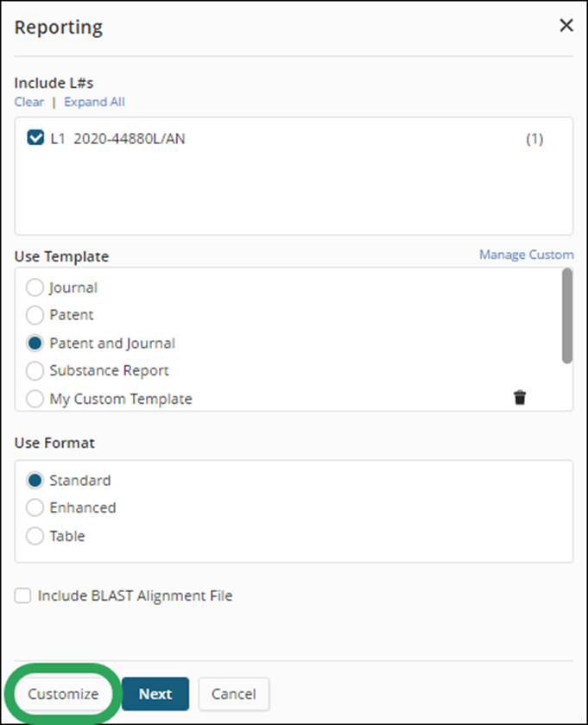Clear the included L# selections

click(29, 102)
